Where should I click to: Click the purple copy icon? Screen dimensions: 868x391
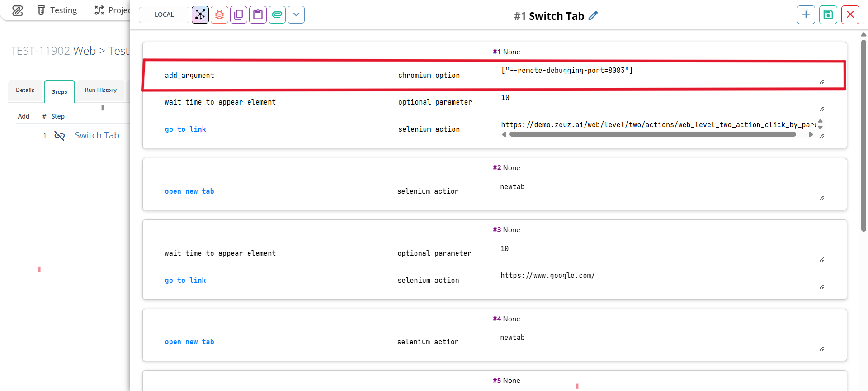(x=238, y=14)
